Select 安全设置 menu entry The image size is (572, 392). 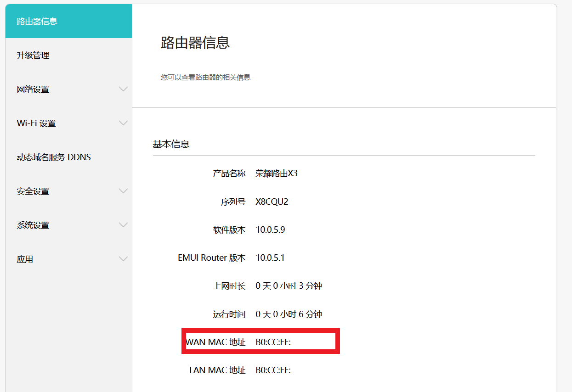(68, 191)
